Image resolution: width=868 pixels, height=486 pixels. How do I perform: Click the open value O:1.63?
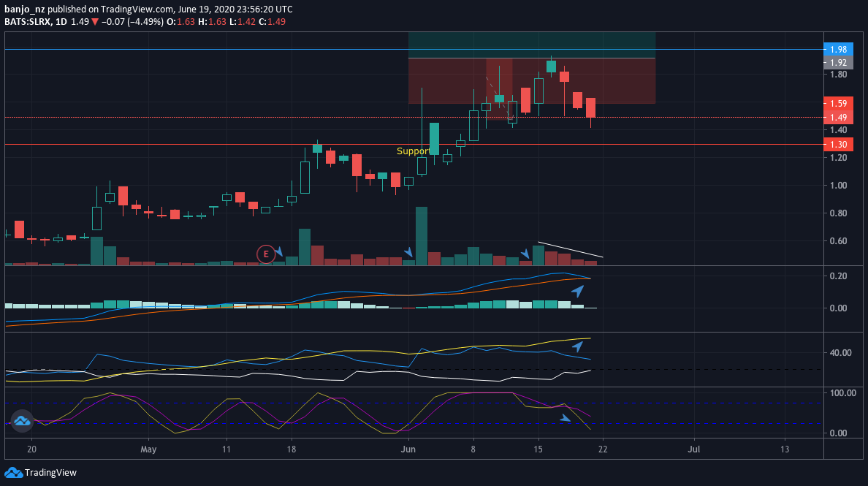[180, 22]
